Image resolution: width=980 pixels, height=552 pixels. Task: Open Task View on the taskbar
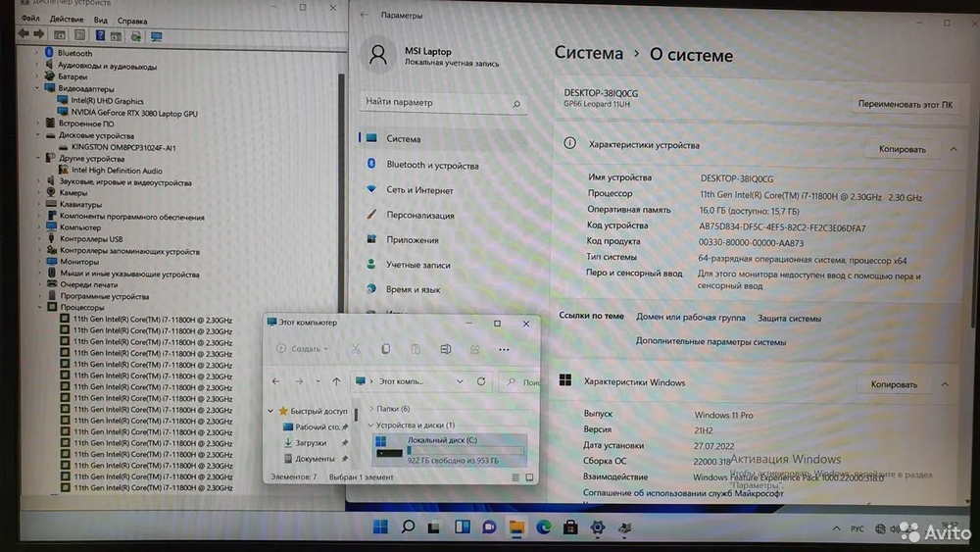(434, 527)
